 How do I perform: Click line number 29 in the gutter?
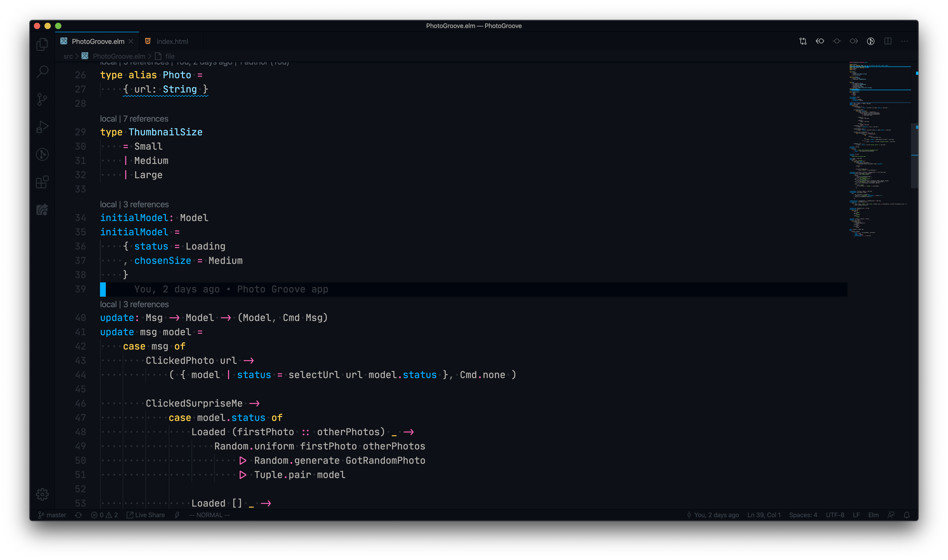(80, 132)
